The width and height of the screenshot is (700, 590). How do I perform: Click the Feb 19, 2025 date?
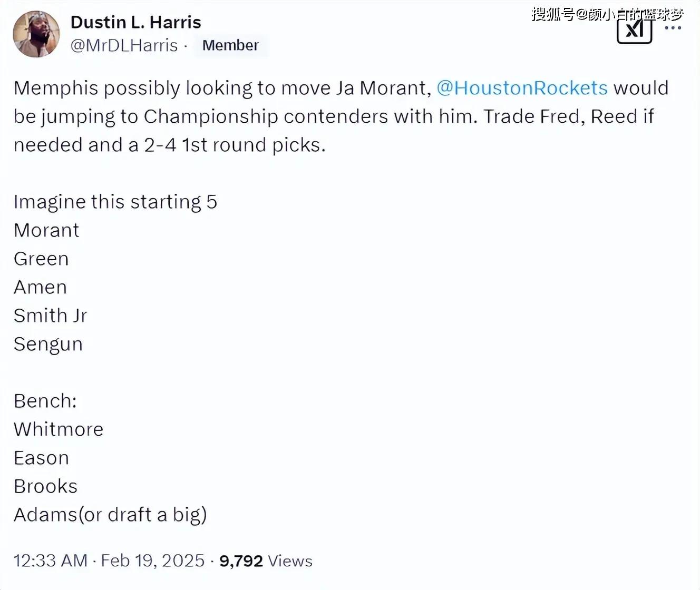(x=152, y=560)
